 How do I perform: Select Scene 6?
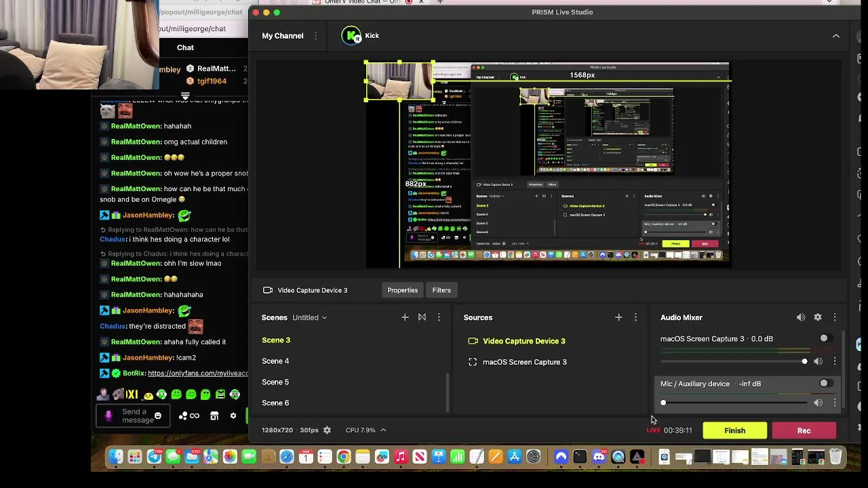click(275, 403)
